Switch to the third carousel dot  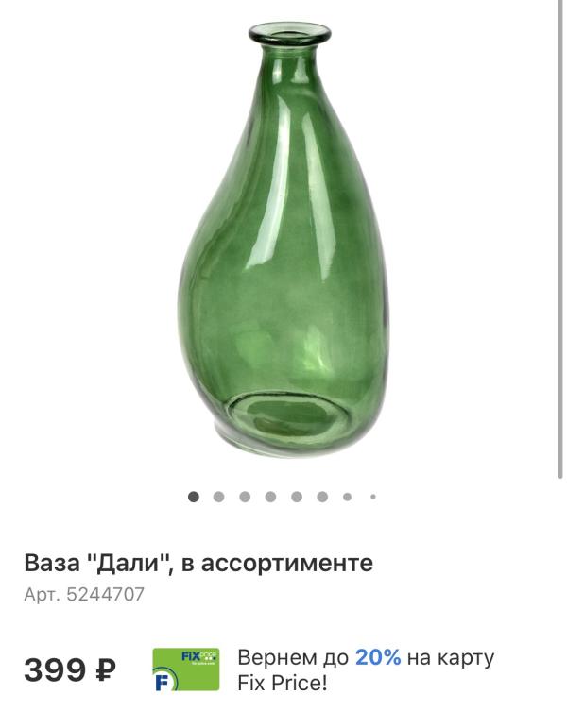[245, 497]
